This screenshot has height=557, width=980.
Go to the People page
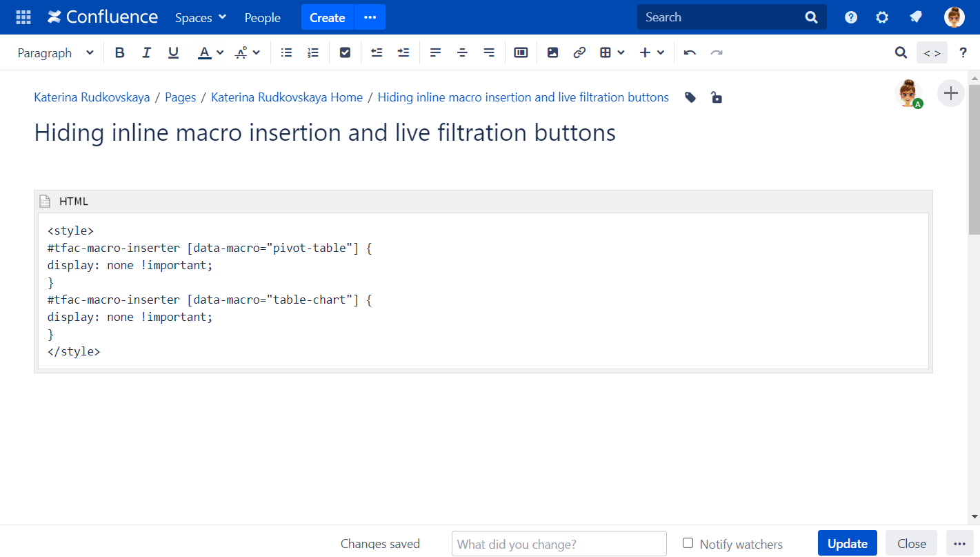pyautogui.click(x=262, y=17)
